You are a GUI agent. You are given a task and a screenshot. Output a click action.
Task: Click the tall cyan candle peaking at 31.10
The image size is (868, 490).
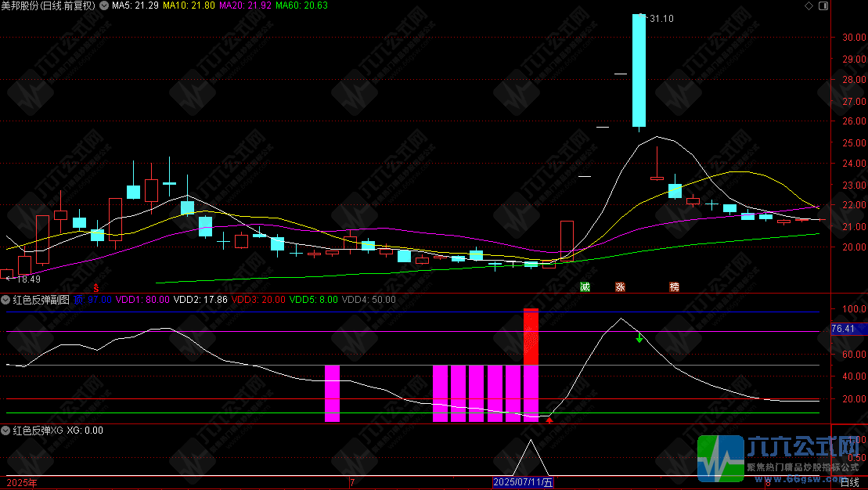pyautogui.click(x=639, y=70)
